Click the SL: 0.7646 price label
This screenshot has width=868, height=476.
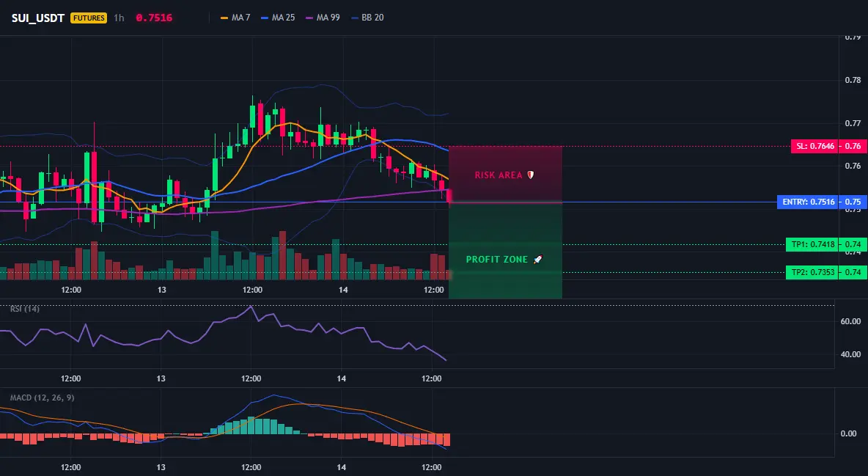click(x=814, y=146)
